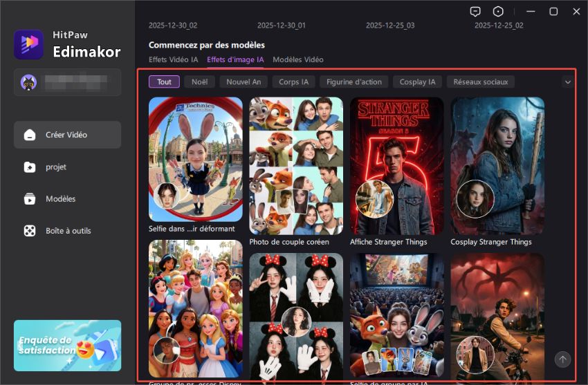Choose the Figurine d'action filter
This screenshot has height=385, width=588.
[354, 82]
